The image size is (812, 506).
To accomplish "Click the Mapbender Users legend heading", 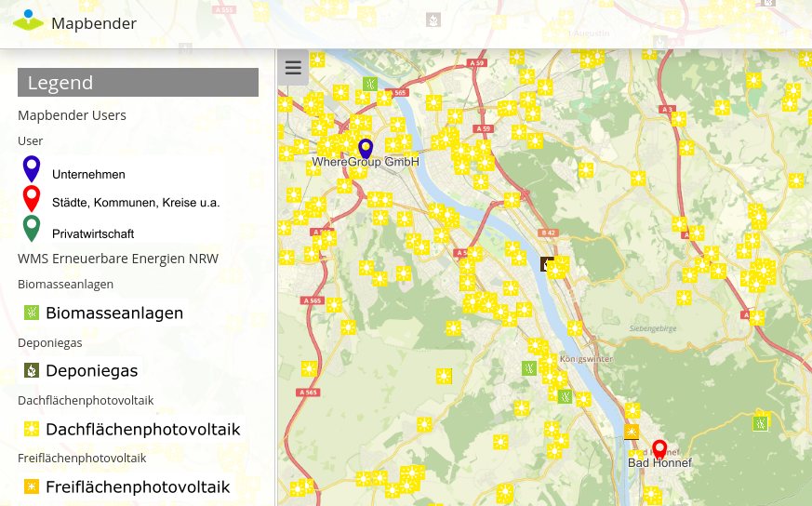I will coord(73,115).
